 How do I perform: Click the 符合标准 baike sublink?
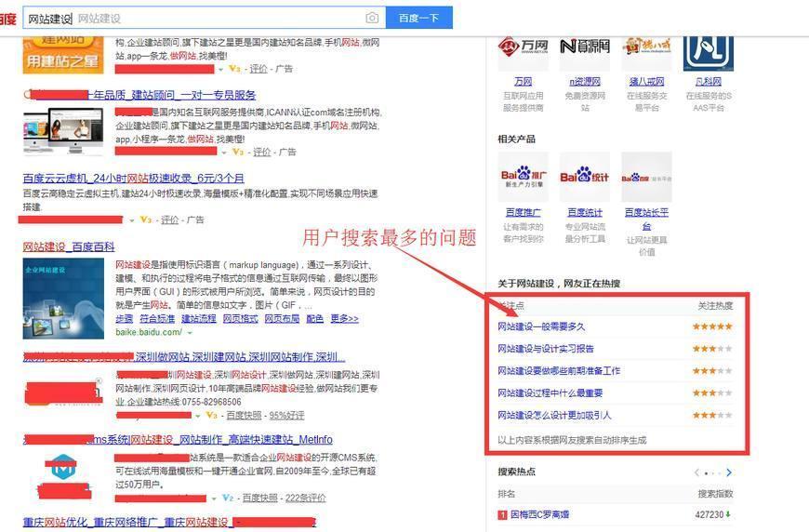pyautogui.click(x=157, y=319)
